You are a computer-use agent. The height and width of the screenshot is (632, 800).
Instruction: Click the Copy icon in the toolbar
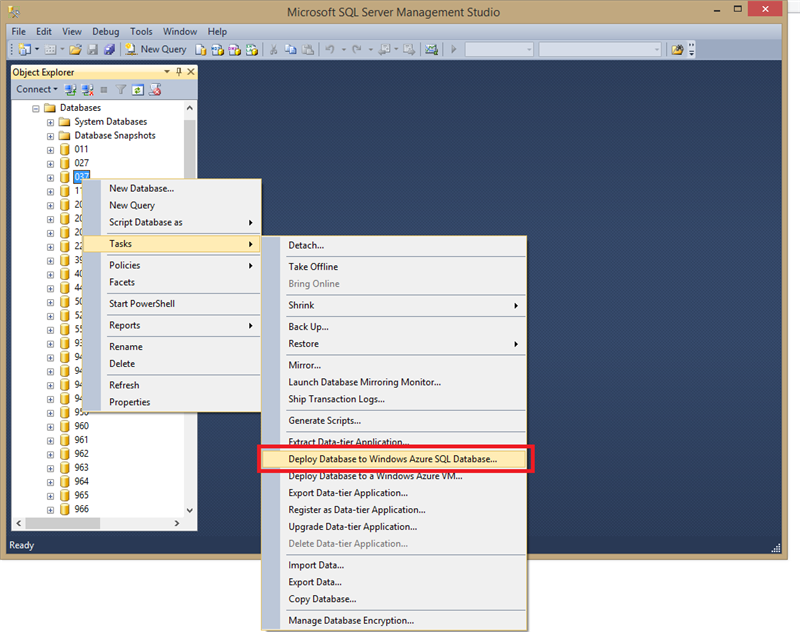click(x=290, y=49)
